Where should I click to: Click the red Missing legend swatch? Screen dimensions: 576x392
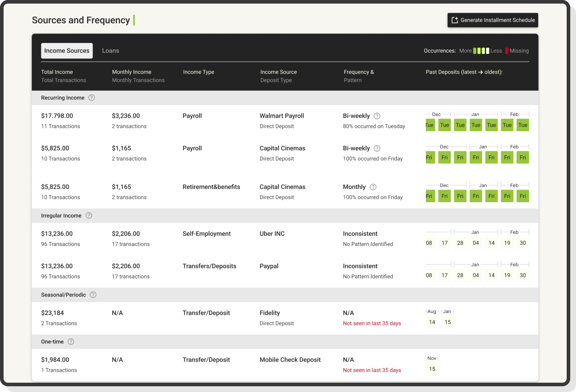(507, 51)
